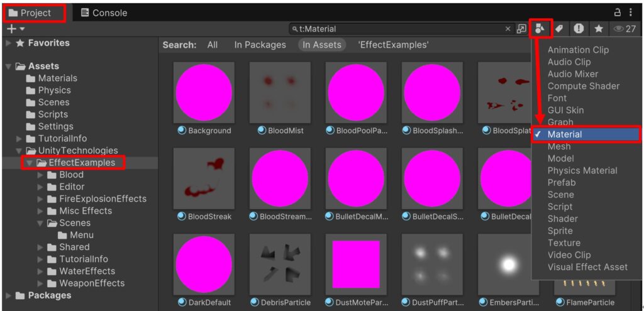
Task: Set search scope to All
Action: click(213, 45)
